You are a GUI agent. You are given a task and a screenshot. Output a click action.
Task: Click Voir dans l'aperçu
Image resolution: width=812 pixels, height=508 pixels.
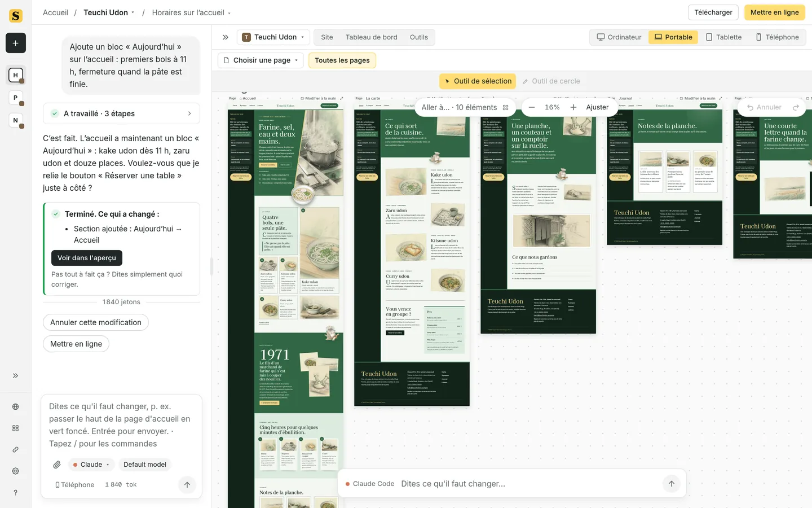[87, 258]
